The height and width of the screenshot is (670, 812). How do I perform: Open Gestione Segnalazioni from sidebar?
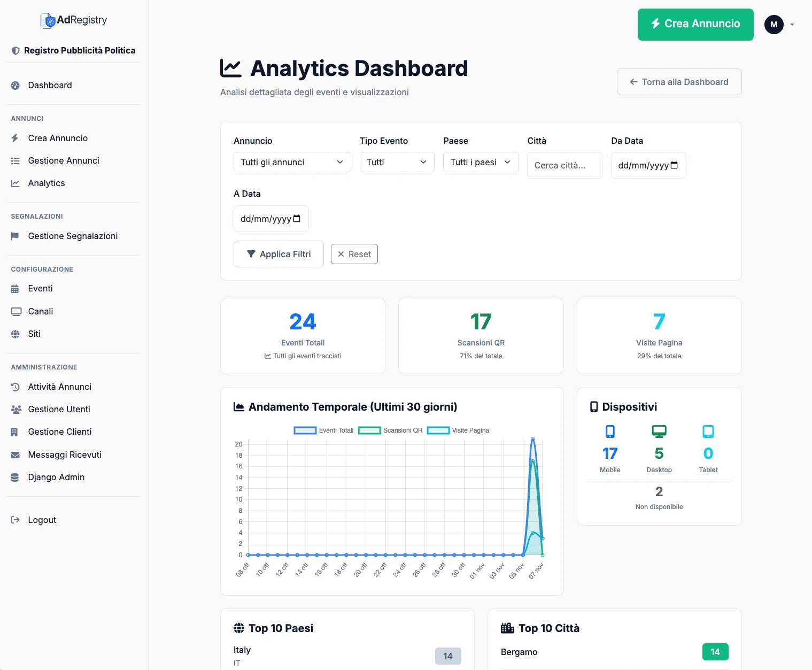coord(73,236)
